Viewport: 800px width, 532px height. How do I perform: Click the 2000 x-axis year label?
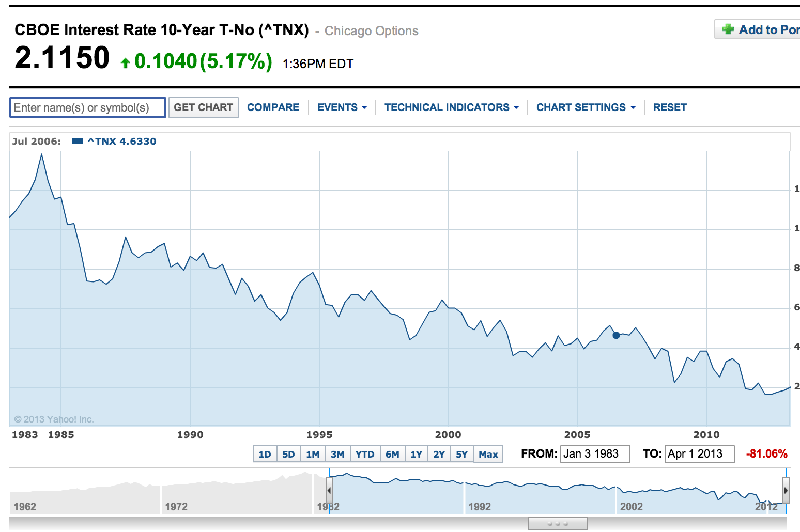pos(448,435)
